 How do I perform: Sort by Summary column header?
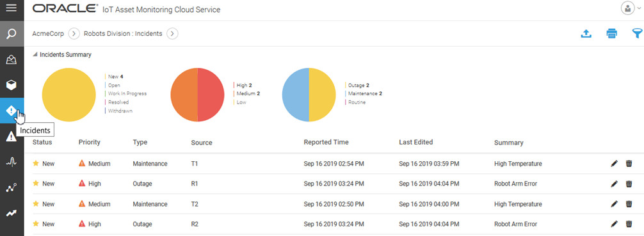point(509,143)
